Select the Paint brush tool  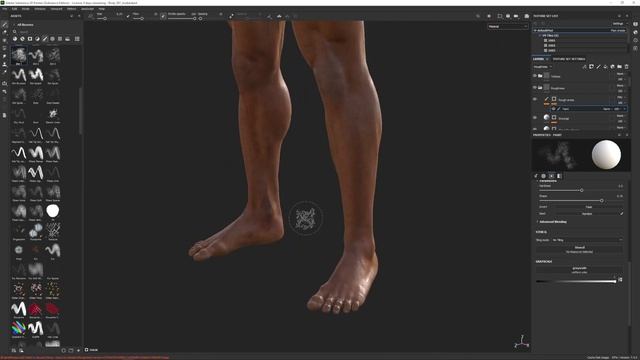tap(4, 24)
